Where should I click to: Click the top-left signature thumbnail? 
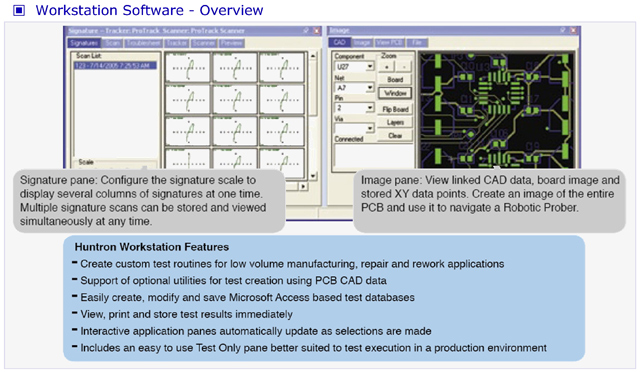(187, 67)
